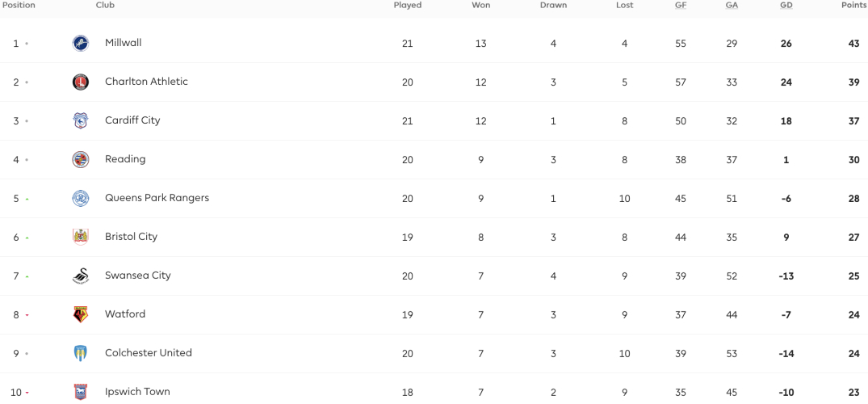
Task: Click the red down arrow beside position 8
Action: (27, 315)
